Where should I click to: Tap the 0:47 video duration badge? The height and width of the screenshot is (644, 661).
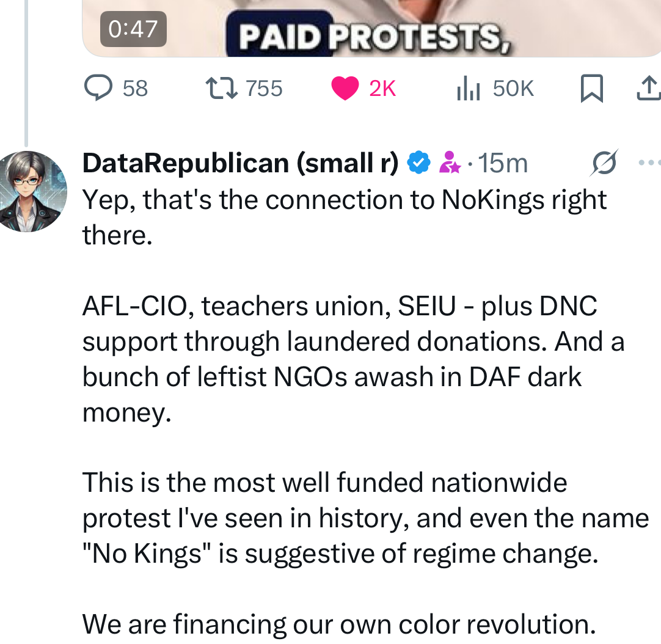[x=133, y=29]
